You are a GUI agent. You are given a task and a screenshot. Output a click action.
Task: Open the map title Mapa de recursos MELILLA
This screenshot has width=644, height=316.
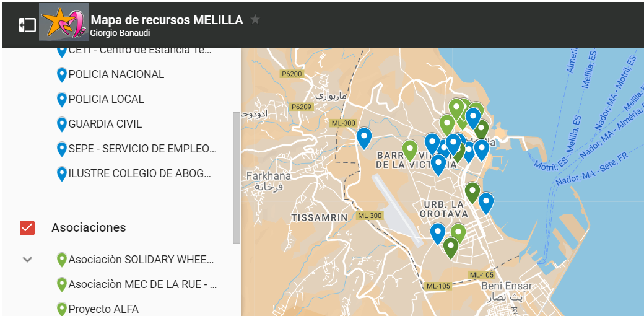(x=167, y=20)
